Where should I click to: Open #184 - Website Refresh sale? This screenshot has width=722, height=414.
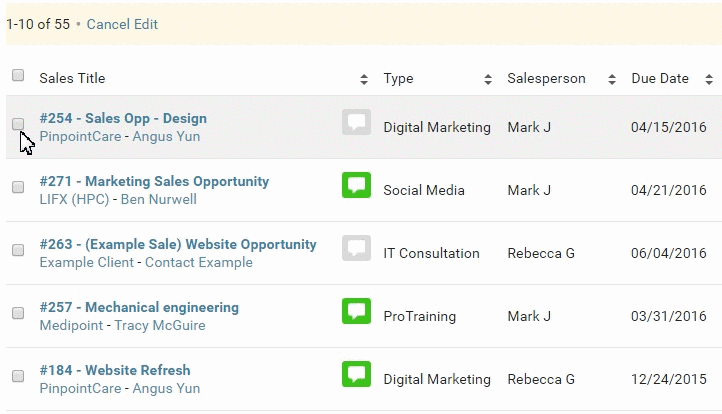click(115, 370)
